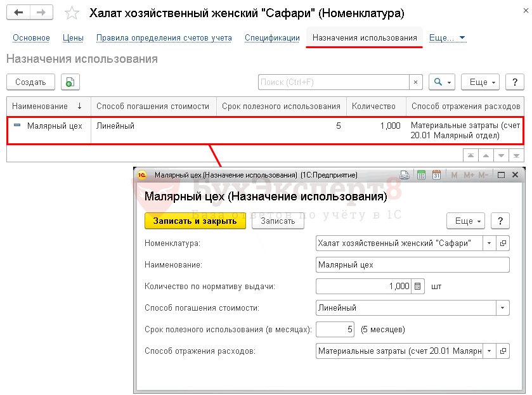This screenshot has height=395, width=532.
Task: Jump to the first row of the list
Action: pyautogui.click(x=470, y=155)
